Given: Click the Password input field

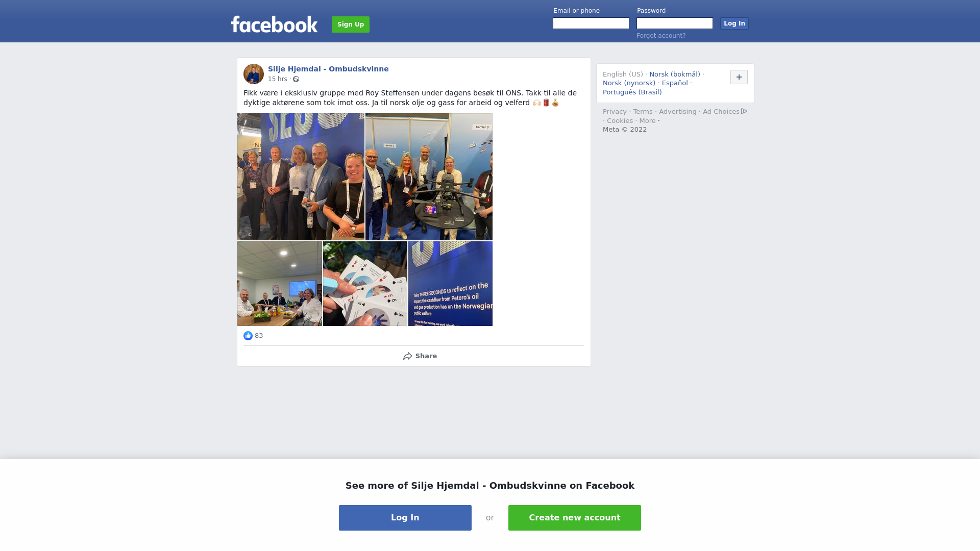Looking at the screenshot, I should (675, 23).
